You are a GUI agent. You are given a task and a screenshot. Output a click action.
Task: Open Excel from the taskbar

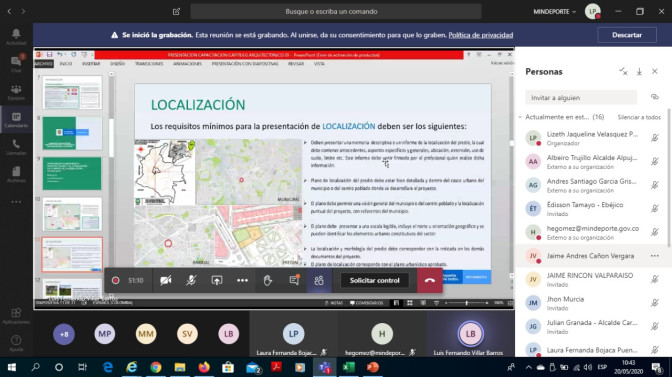pyautogui.click(x=348, y=367)
